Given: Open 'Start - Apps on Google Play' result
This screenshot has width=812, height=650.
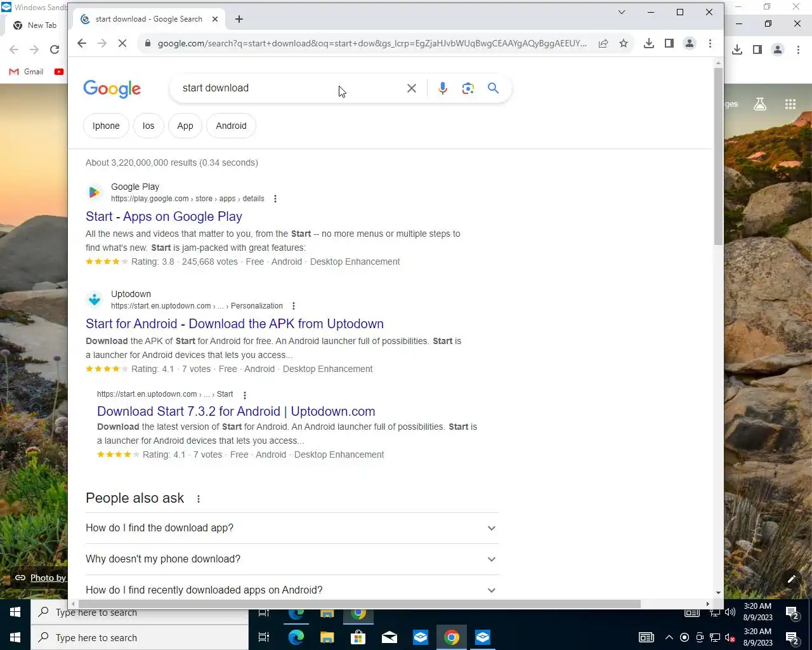Looking at the screenshot, I should pyautogui.click(x=164, y=216).
